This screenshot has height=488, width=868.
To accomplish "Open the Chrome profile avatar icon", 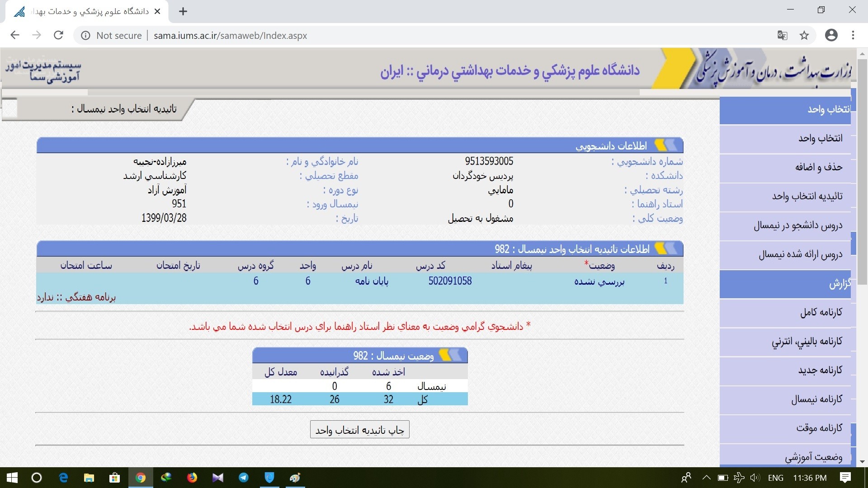I will pyautogui.click(x=831, y=35).
